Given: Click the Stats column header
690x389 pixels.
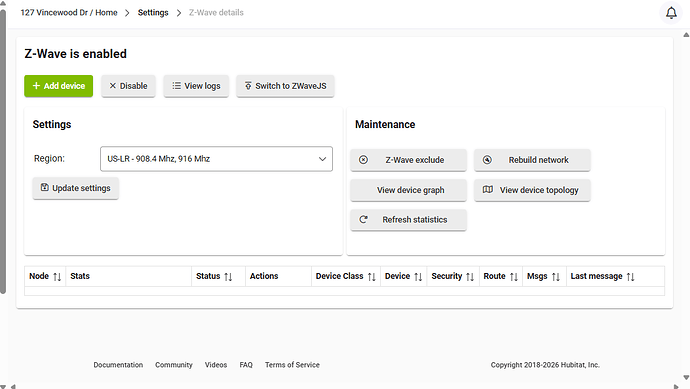Looking at the screenshot, I should point(128,276).
